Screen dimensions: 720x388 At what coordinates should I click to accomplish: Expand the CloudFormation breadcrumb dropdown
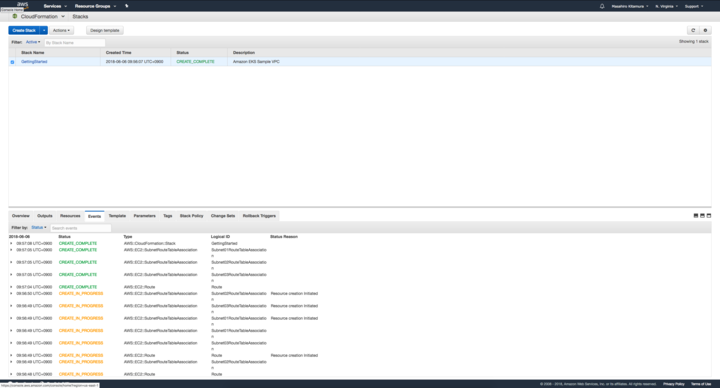[x=63, y=17]
